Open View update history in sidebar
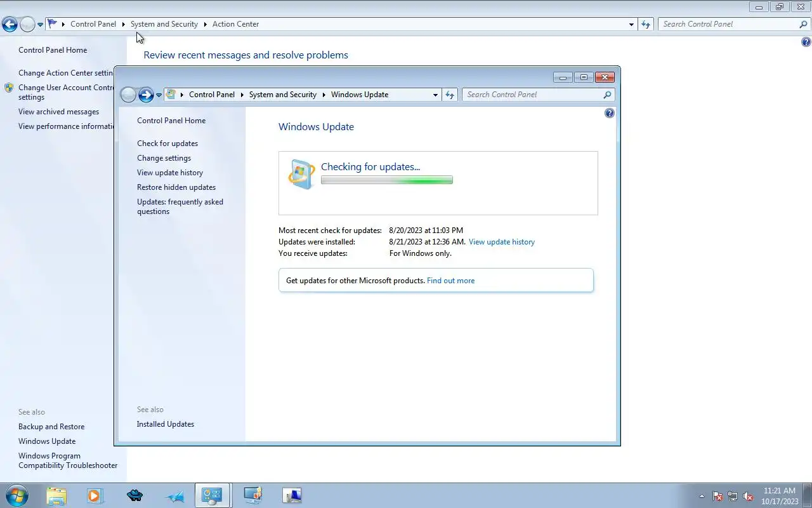The height and width of the screenshot is (508, 812). (170, 173)
